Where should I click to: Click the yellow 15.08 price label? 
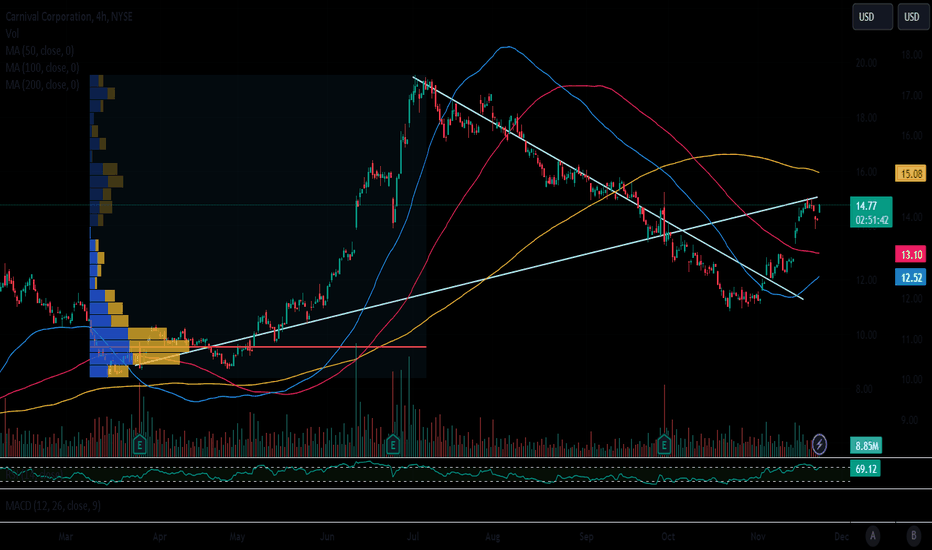[x=911, y=174]
